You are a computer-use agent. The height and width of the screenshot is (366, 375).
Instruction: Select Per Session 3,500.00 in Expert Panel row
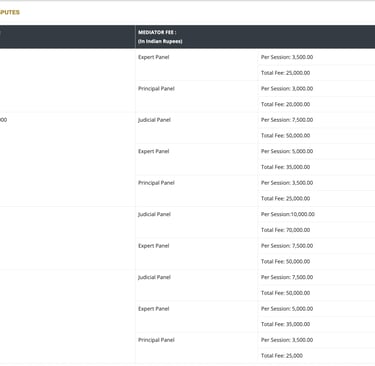point(287,57)
